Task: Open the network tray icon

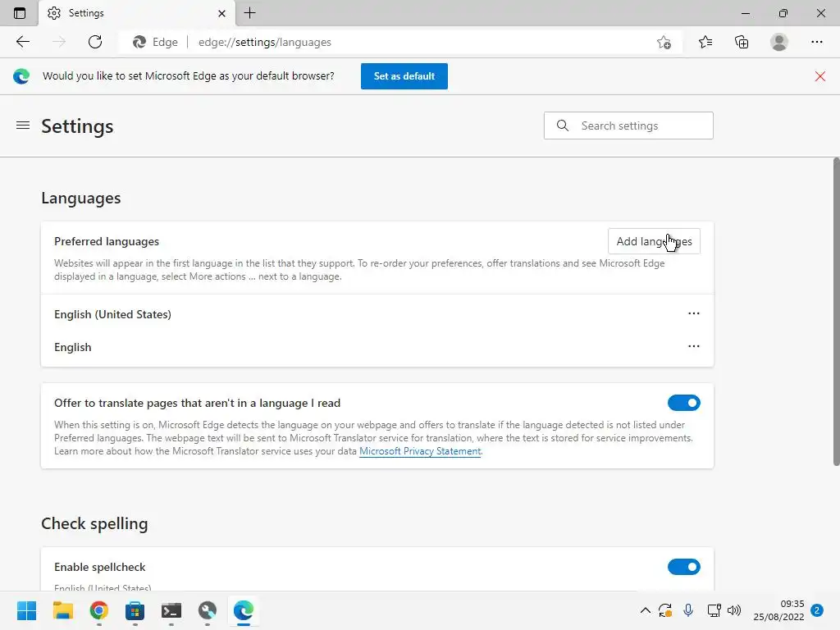Action: pyautogui.click(x=714, y=610)
